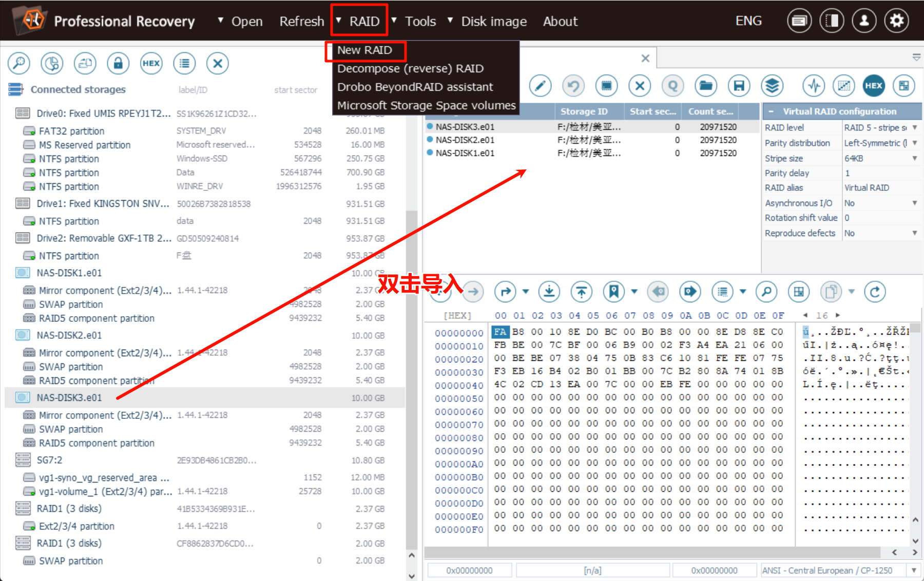Click the floppy disk save icon in RAID builder
This screenshot has width=924, height=581.
739,86
